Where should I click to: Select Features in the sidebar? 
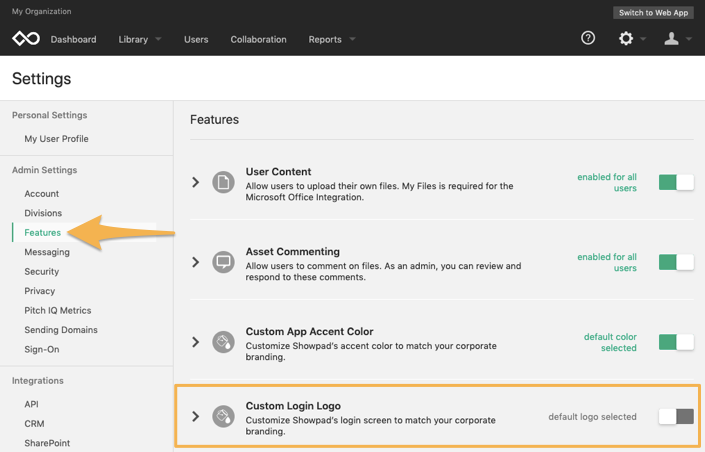tap(42, 233)
